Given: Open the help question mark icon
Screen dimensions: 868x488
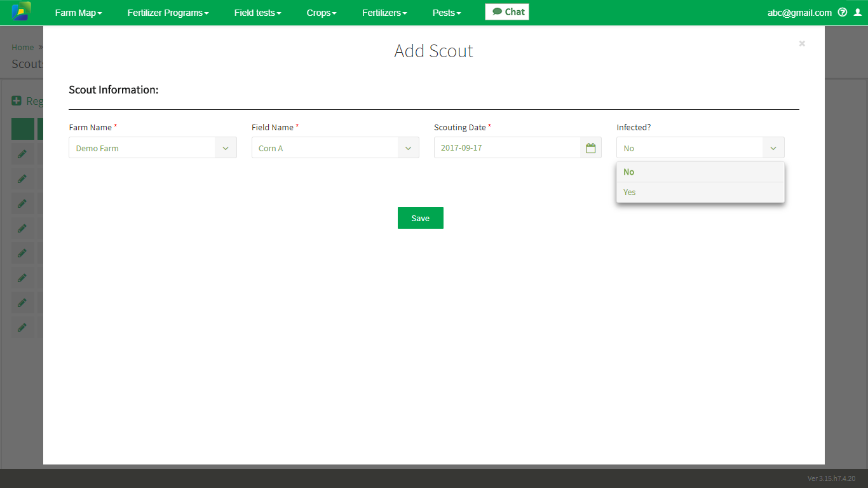Looking at the screenshot, I should tap(843, 12).
